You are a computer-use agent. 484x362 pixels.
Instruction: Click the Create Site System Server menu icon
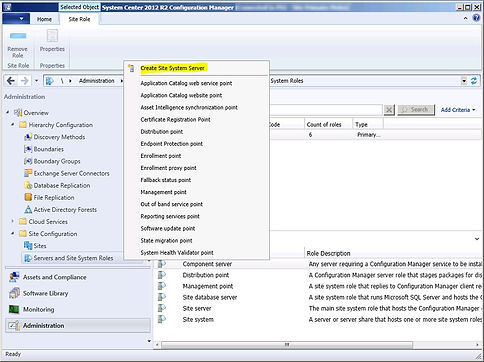pos(131,68)
